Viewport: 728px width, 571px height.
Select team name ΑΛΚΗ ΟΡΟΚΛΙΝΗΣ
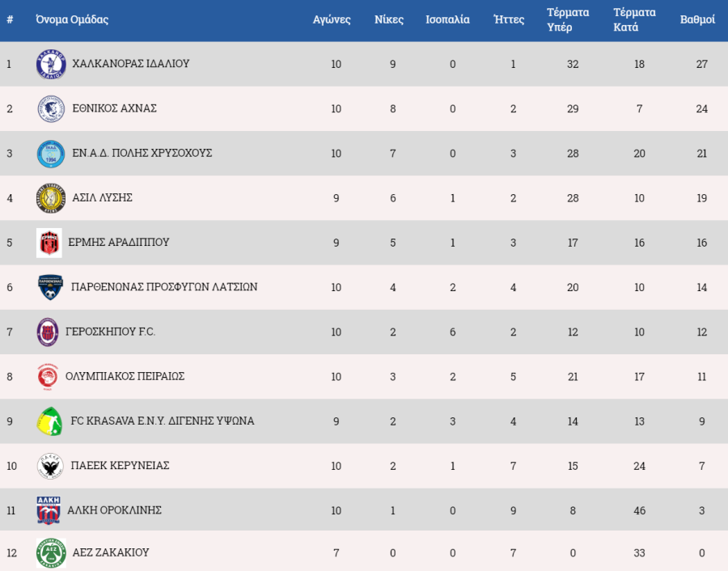tap(115, 510)
